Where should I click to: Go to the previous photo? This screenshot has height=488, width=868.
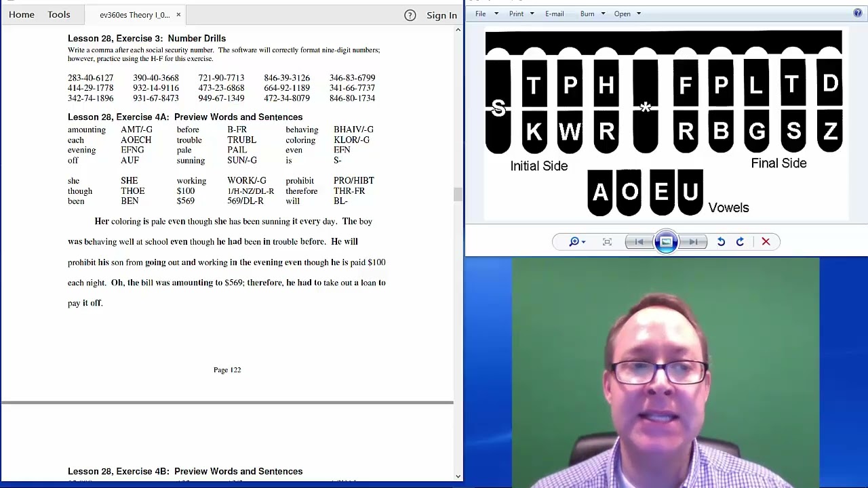(x=639, y=242)
